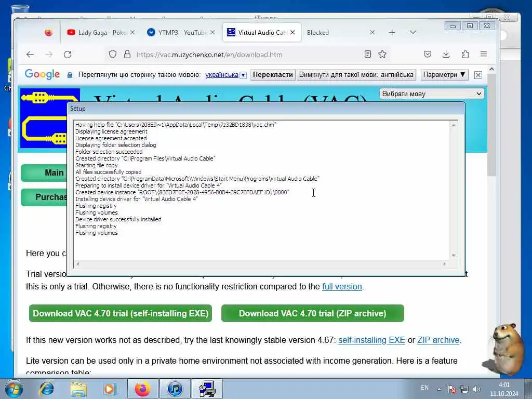Open a new tab with plus button
The width and height of the screenshot is (532, 399).
pyautogui.click(x=392, y=33)
